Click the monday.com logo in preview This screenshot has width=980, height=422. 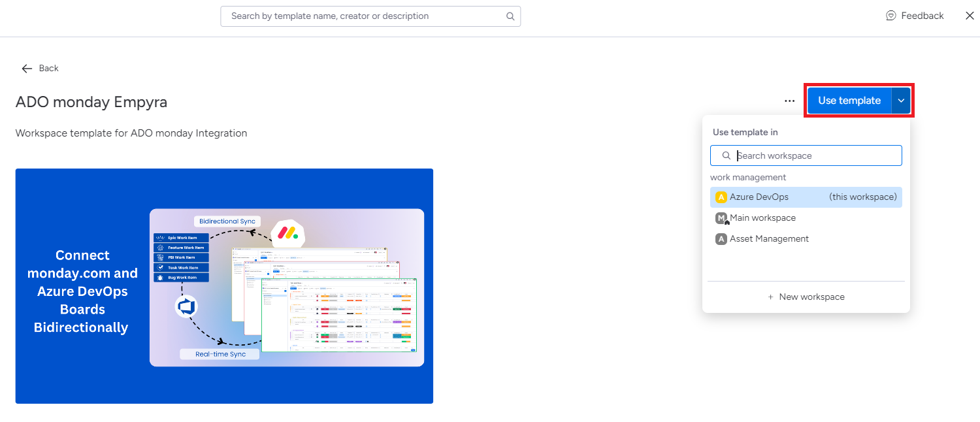tap(288, 233)
